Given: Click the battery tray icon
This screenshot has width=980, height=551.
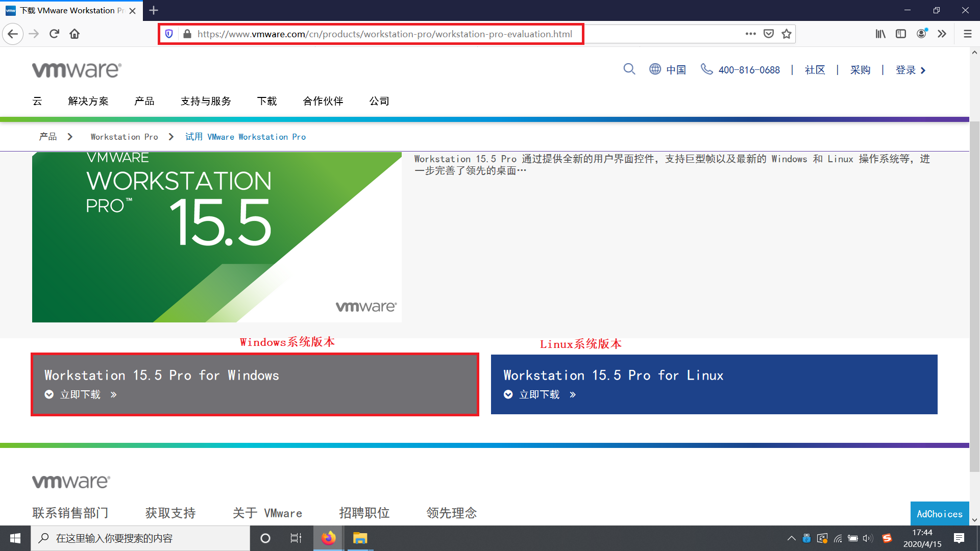Looking at the screenshot, I should tap(852, 538).
